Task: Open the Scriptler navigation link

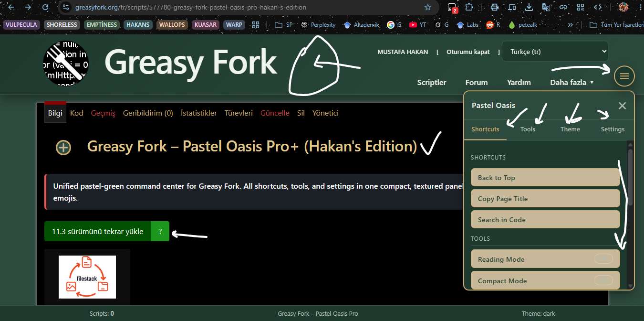Action: tap(432, 82)
